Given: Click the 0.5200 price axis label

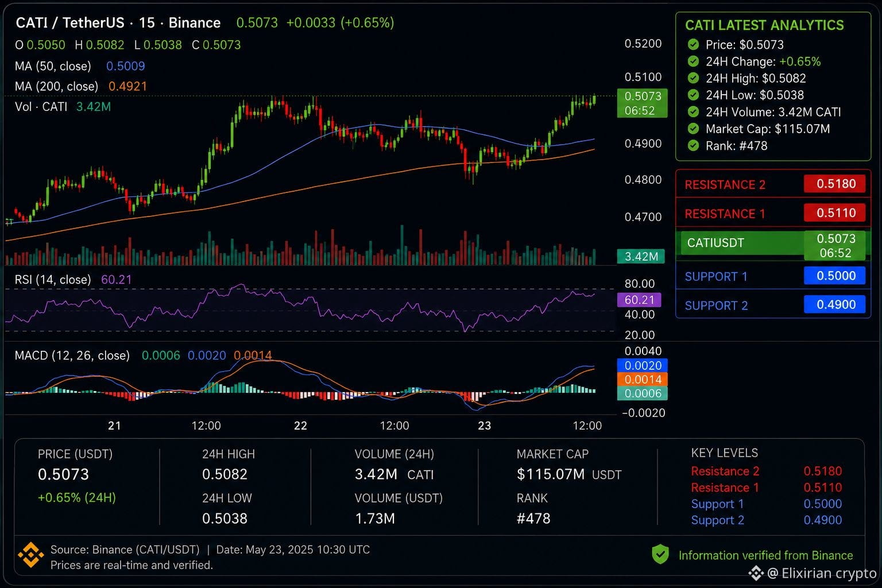Looking at the screenshot, I should (x=643, y=44).
